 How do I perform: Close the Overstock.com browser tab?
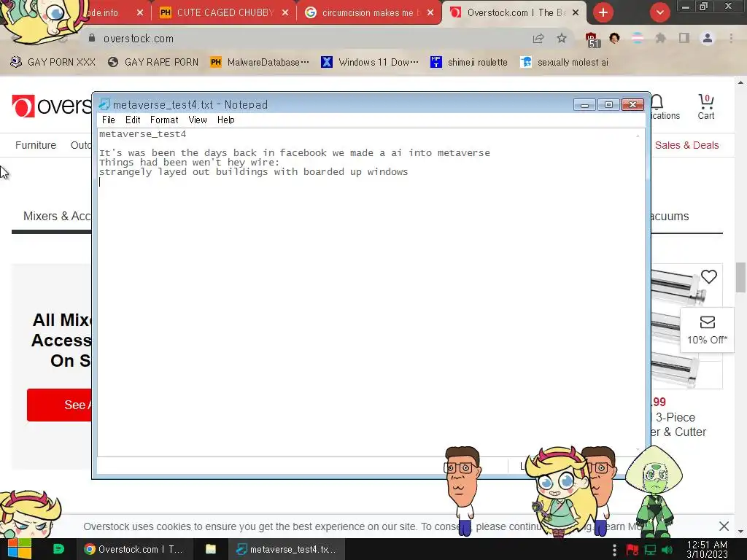click(576, 12)
